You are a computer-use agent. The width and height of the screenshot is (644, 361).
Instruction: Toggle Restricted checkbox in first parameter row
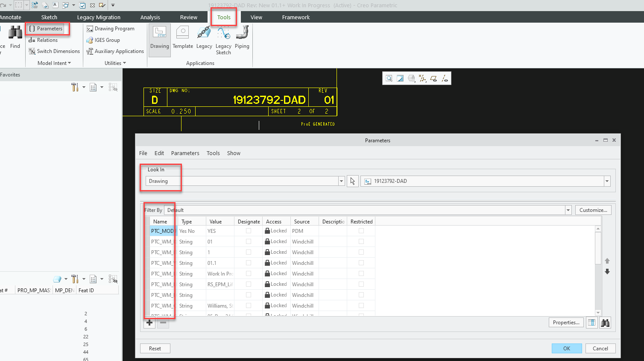point(361,231)
